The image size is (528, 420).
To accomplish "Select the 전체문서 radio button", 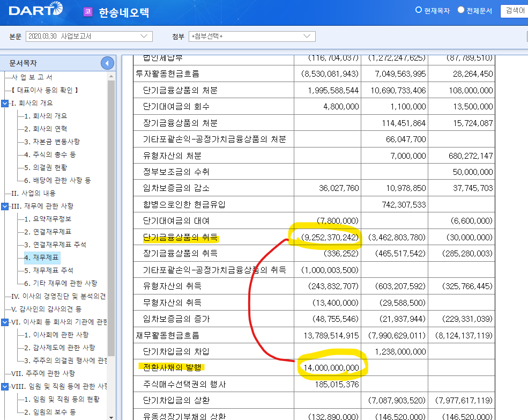I will click(460, 10).
